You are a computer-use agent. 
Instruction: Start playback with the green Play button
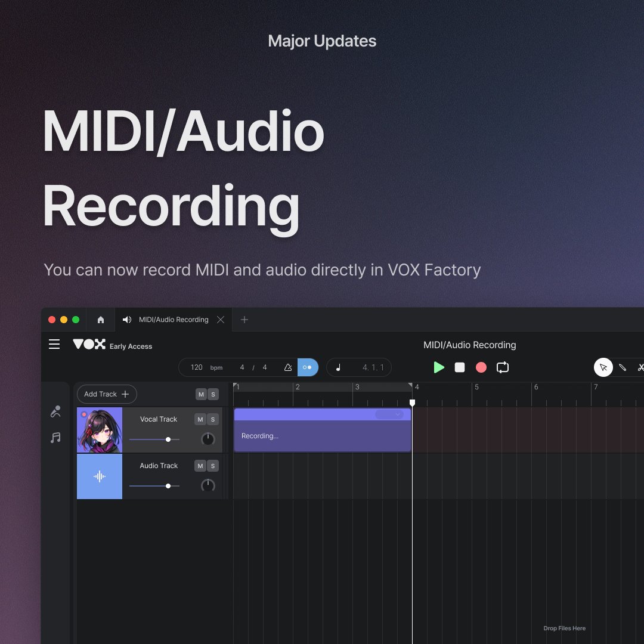pos(439,367)
